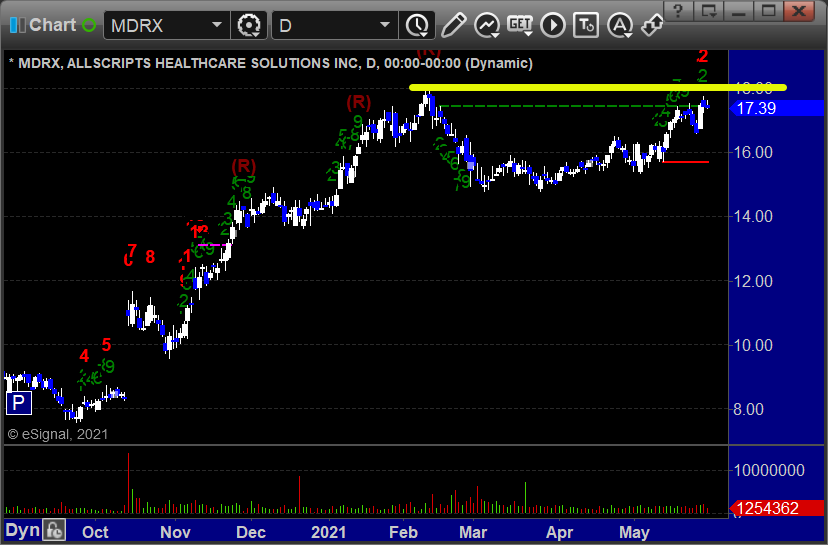Click the Feb time axis label

click(x=403, y=532)
